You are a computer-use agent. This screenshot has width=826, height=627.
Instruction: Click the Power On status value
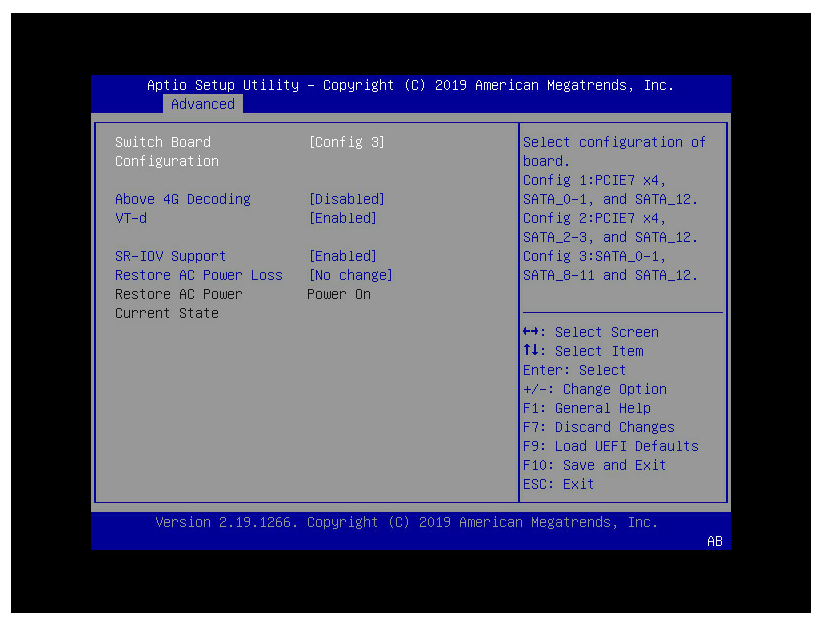pyautogui.click(x=339, y=294)
